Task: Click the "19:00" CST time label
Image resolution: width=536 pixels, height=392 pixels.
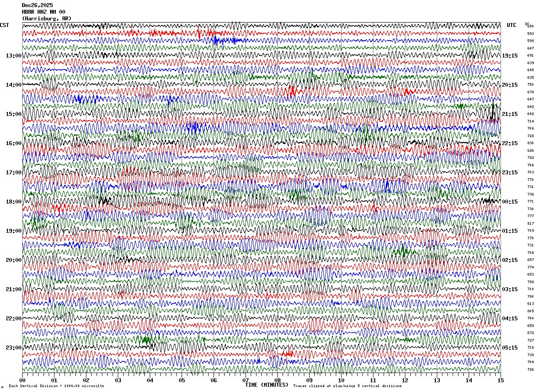Action: (x=14, y=231)
